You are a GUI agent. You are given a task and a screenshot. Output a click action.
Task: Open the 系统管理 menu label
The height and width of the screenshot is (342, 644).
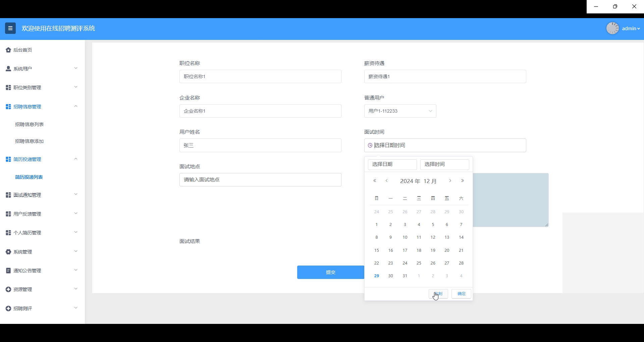click(x=23, y=252)
